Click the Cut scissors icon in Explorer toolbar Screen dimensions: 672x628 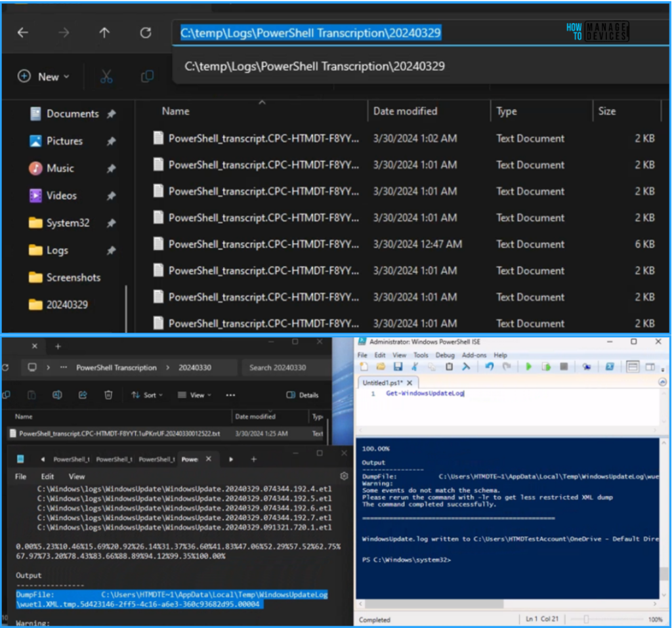106,77
